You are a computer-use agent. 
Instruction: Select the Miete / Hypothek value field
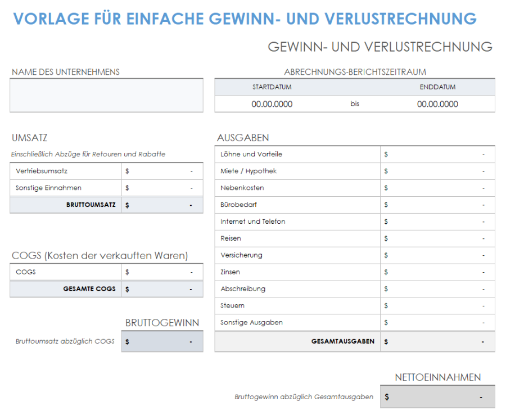coord(437,171)
